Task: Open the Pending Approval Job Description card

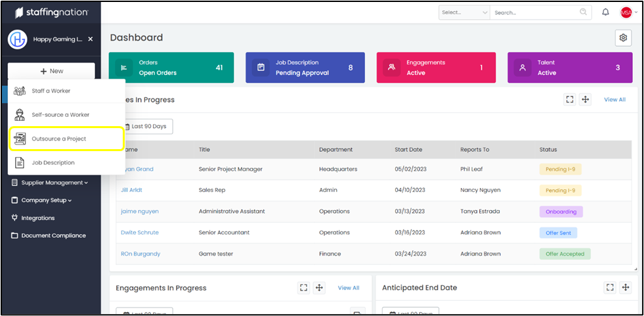Action: pos(305,68)
